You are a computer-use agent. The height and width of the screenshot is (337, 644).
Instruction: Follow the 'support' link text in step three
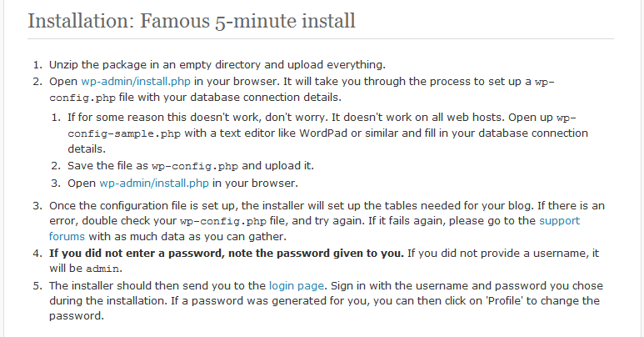559,221
